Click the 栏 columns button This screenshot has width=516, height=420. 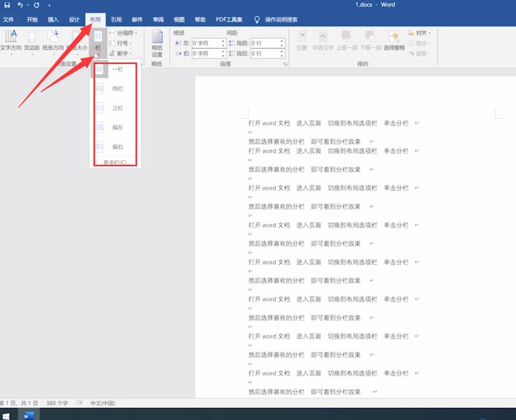[98, 43]
